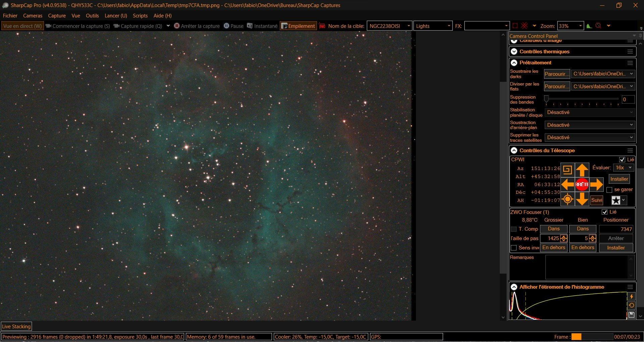Click Parcourir for Soustraire les darks
The height and width of the screenshot is (342, 644).
(x=557, y=74)
